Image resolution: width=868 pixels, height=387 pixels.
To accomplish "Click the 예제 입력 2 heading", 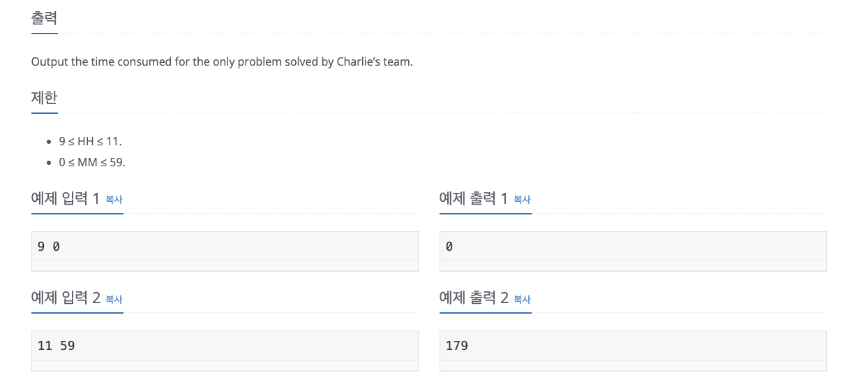I will 66,298.
